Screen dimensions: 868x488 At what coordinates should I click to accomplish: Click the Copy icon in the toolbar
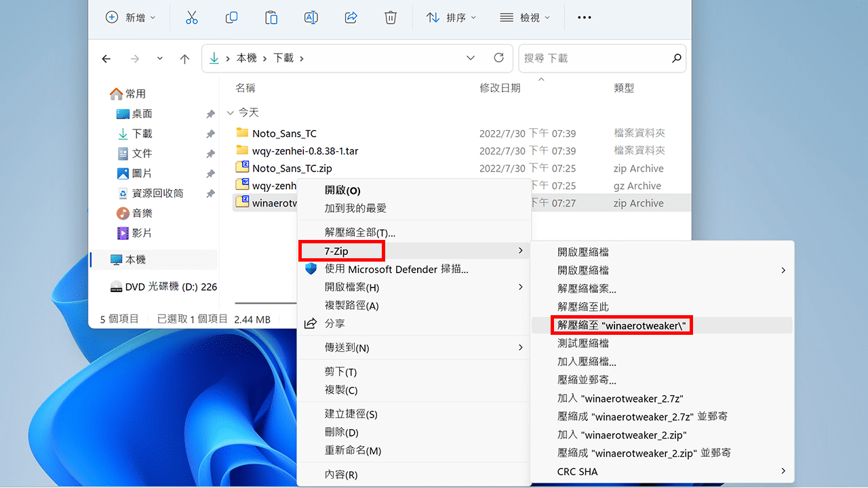coord(231,18)
